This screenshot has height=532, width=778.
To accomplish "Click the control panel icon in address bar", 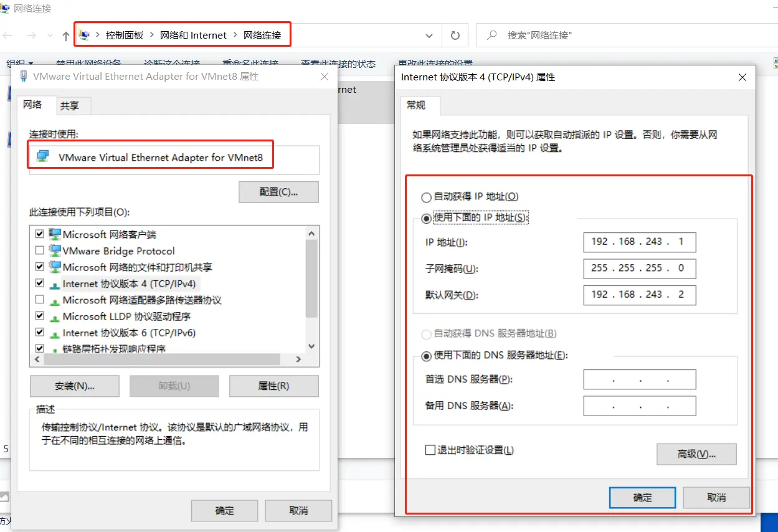I will (85, 35).
